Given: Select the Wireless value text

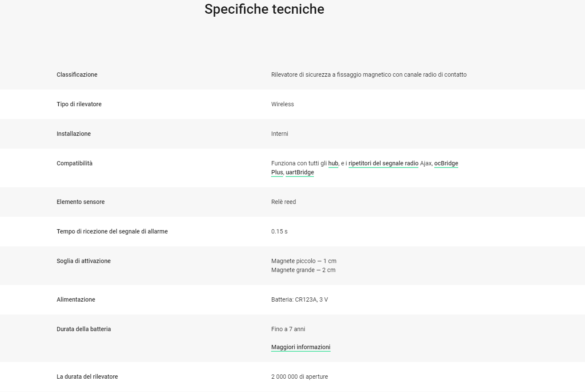Looking at the screenshot, I should pos(283,104).
